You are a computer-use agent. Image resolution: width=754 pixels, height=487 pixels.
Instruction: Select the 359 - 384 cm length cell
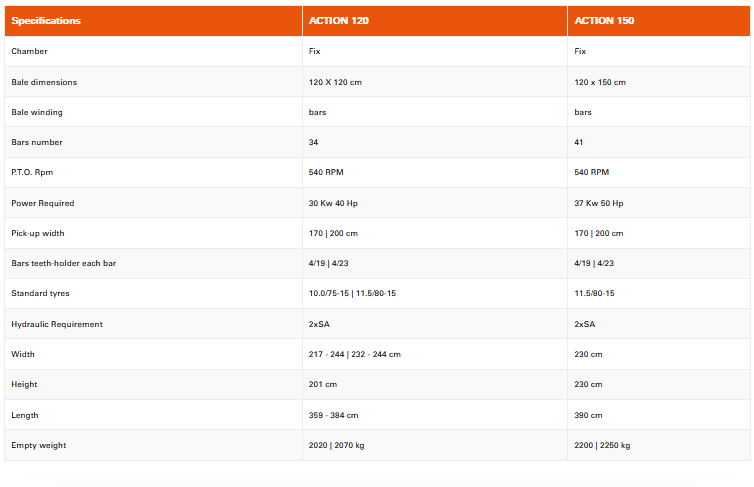[333, 415]
